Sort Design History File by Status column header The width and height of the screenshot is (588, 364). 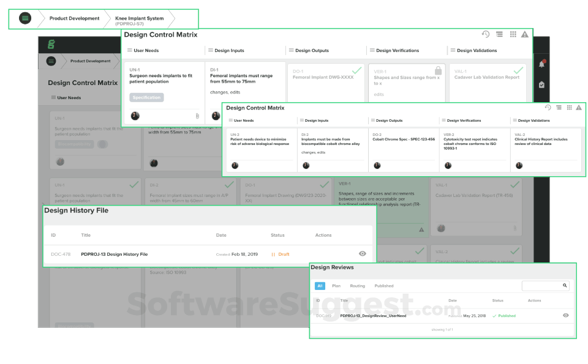277,235
